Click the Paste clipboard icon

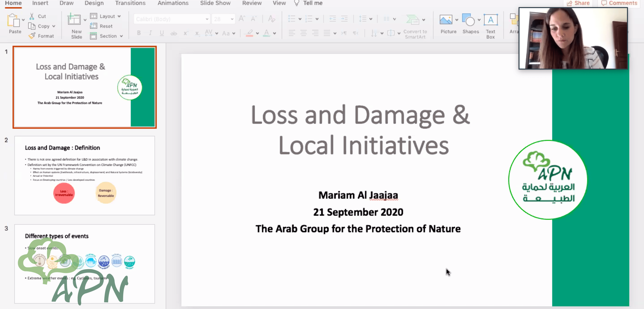[13, 21]
